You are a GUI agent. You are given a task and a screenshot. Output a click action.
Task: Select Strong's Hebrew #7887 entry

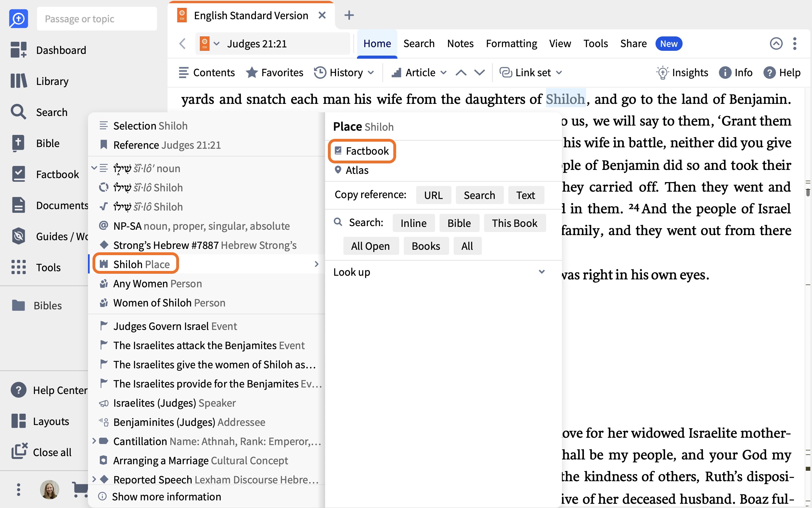click(x=206, y=245)
